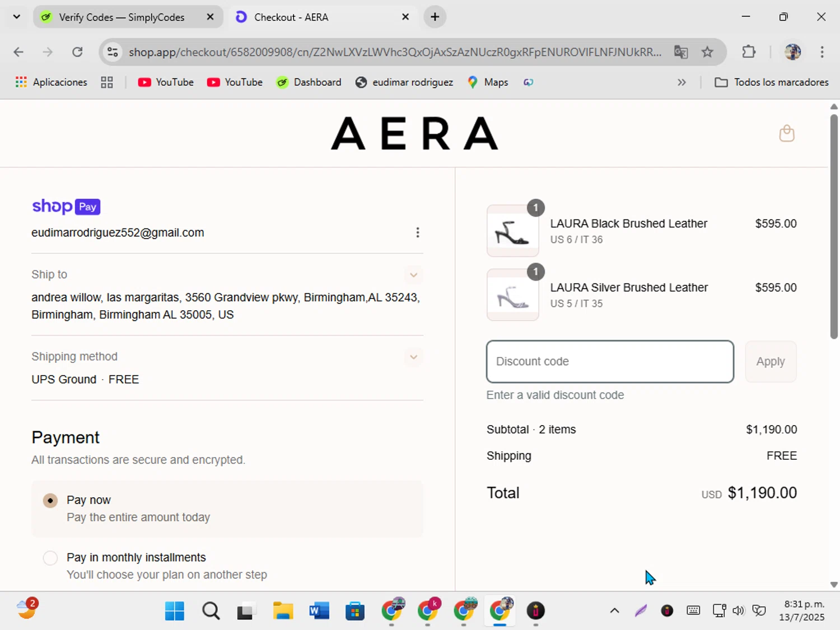Open the weather widget on the taskbar
The height and width of the screenshot is (630, 840).
coord(26,610)
